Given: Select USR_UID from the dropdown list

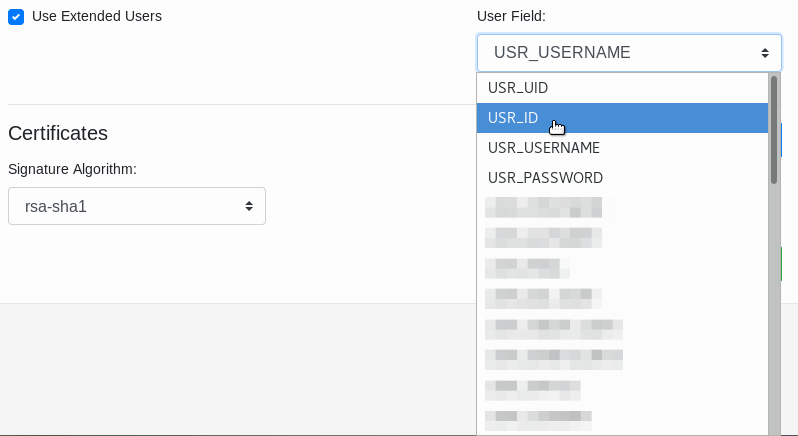Looking at the screenshot, I should pos(518,88).
